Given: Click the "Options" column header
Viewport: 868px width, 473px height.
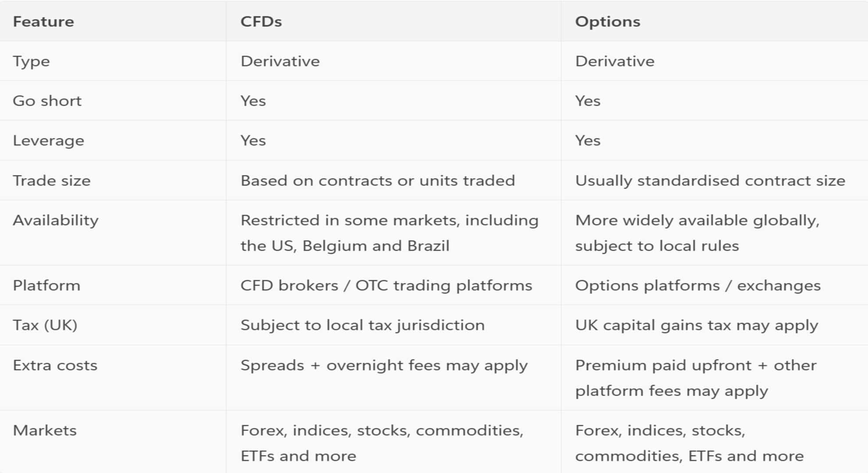Looking at the screenshot, I should (608, 21).
